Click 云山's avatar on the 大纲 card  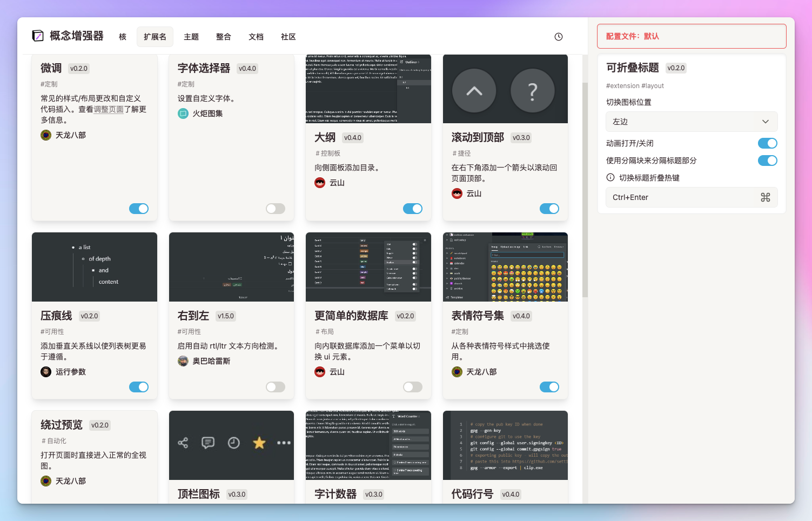click(x=319, y=182)
